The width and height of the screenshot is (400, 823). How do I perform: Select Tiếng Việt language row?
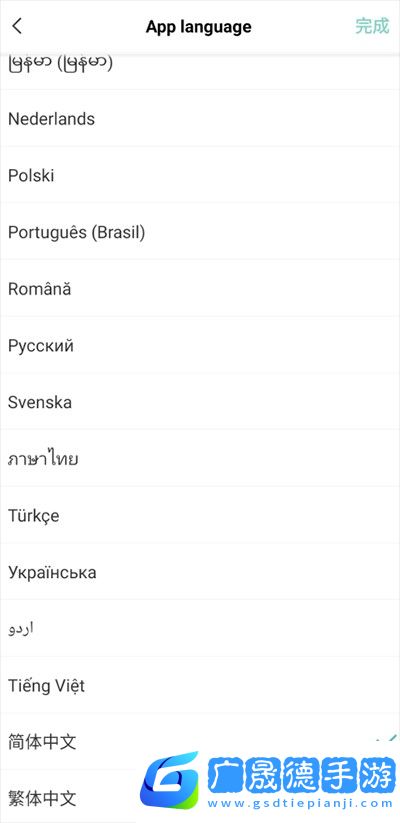pyautogui.click(x=200, y=685)
